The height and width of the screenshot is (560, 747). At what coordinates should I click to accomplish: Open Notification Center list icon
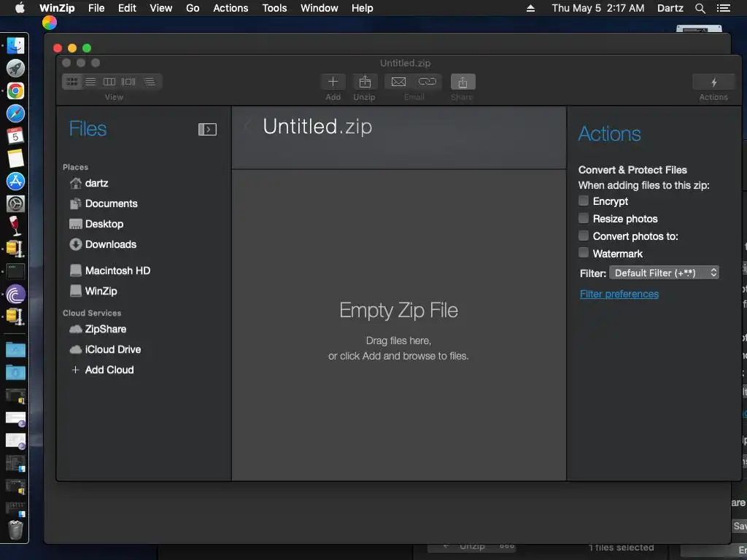point(723,8)
